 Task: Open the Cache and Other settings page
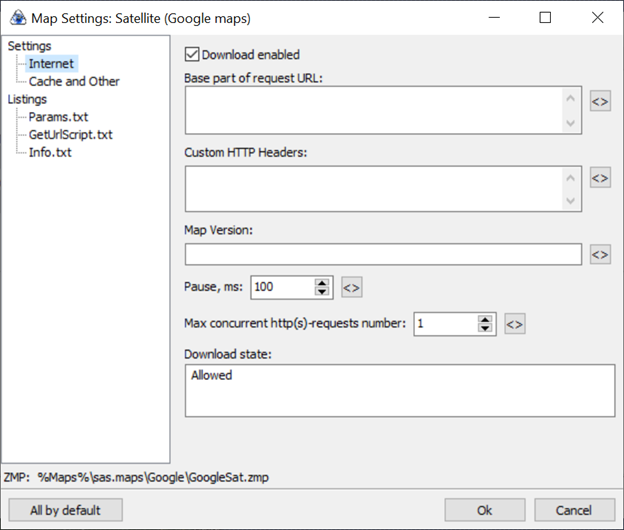[x=74, y=81]
